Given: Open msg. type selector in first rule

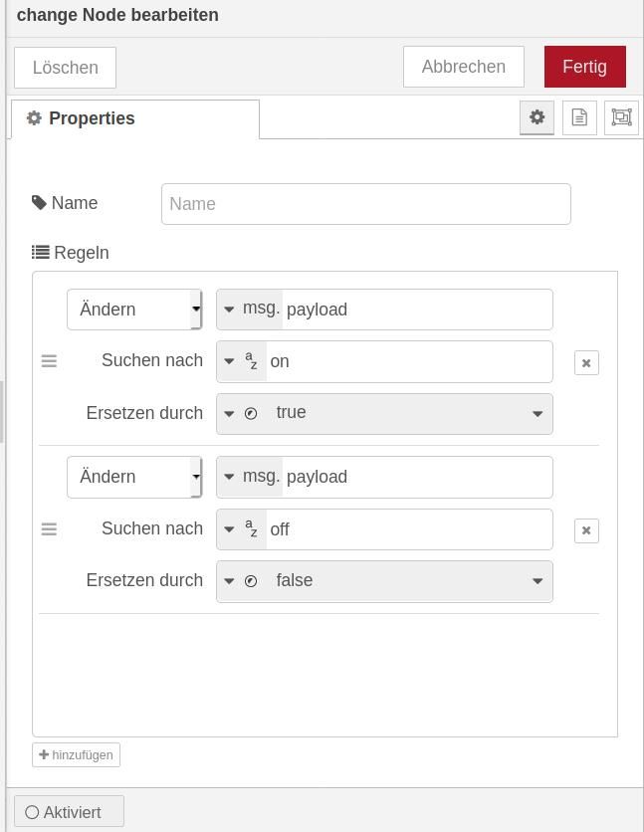Looking at the screenshot, I should (x=250, y=310).
